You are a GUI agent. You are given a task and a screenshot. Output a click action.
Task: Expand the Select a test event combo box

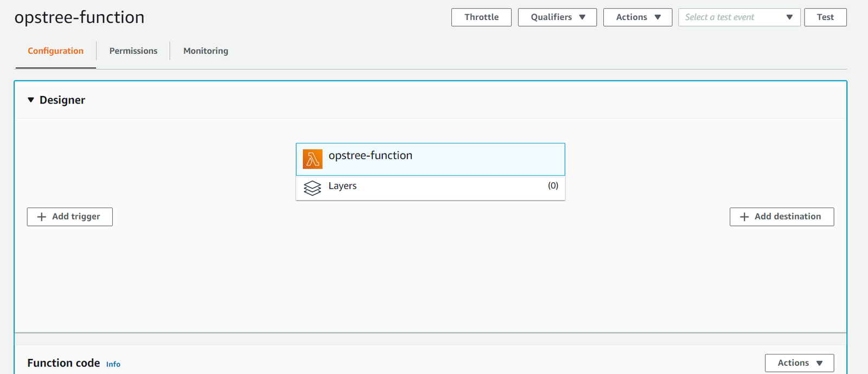[739, 17]
